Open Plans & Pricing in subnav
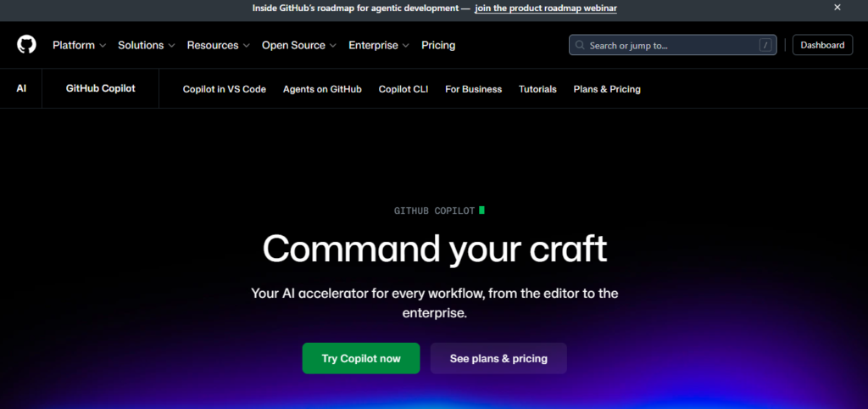This screenshot has width=868, height=409. coord(607,89)
